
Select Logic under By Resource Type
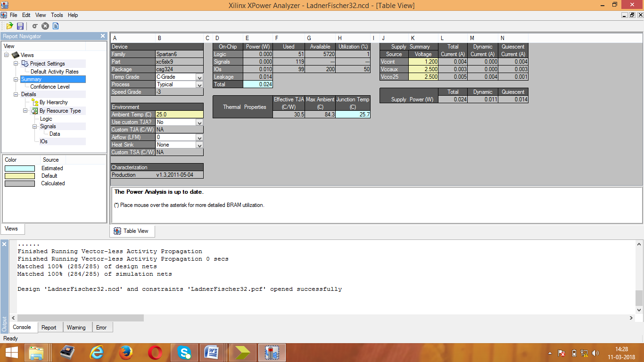46,119
